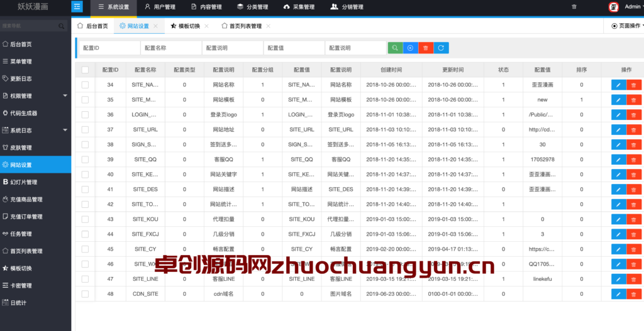Expand the 权限管理 sidebar menu
This screenshot has height=331, width=644.
coord(35,96)
